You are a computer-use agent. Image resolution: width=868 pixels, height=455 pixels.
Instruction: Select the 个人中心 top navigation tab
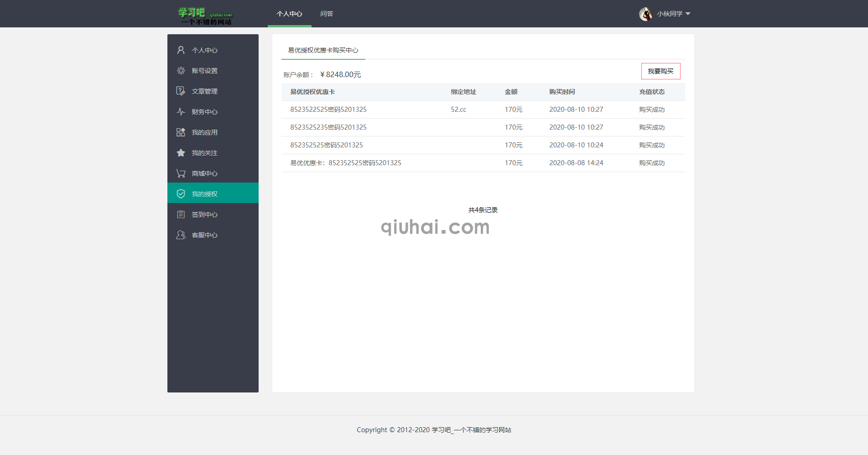point(289,14)
